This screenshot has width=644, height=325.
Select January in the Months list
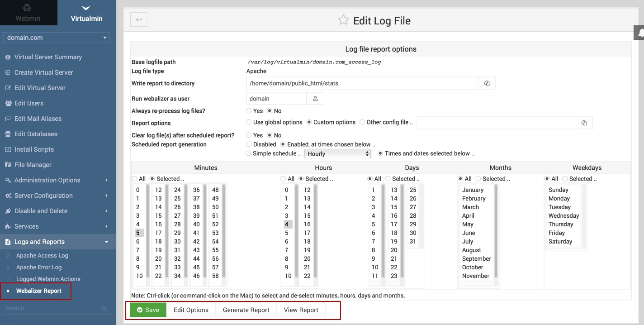tap(473, 190)
